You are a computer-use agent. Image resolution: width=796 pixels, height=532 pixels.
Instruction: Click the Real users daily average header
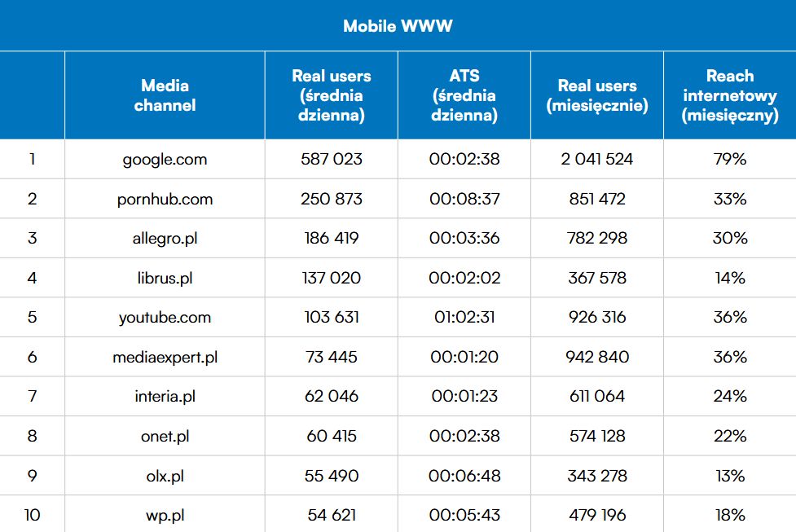point(332,95)
